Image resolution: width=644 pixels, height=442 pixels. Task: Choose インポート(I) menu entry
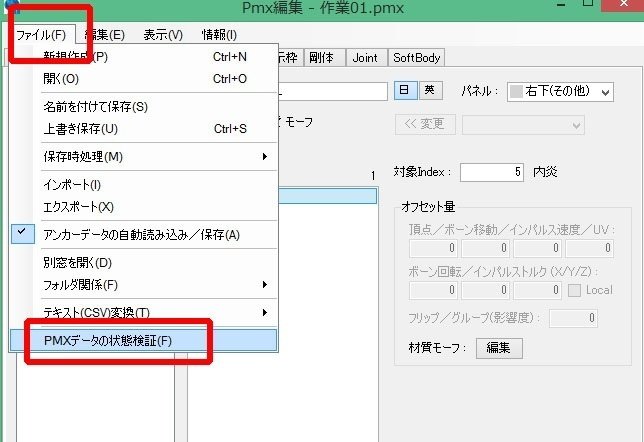144,185
